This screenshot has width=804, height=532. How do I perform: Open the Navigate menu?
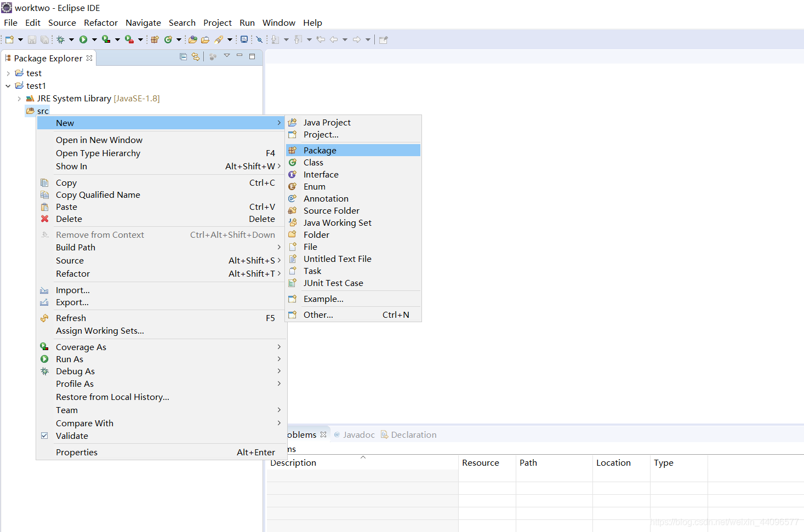point(143,23)
